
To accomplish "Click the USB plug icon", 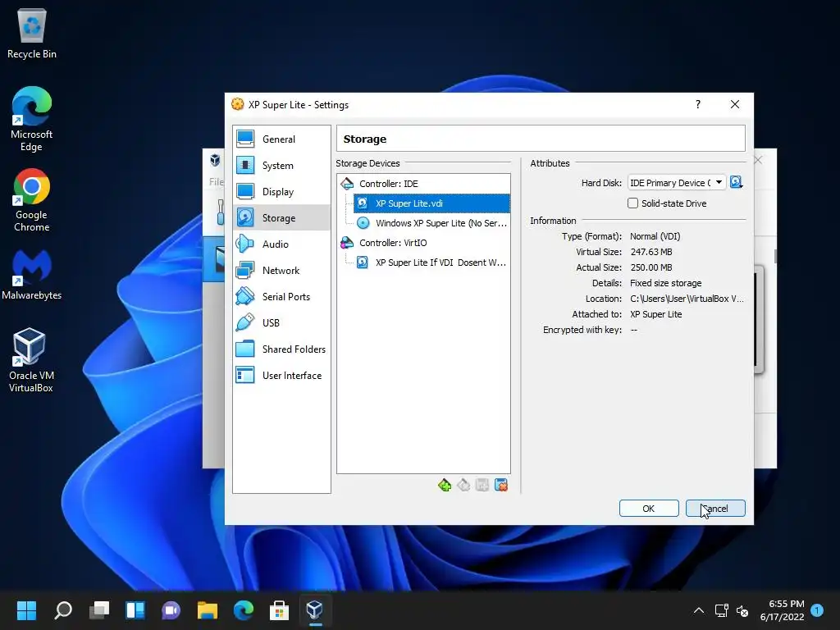I will click(x=245, y=322).
